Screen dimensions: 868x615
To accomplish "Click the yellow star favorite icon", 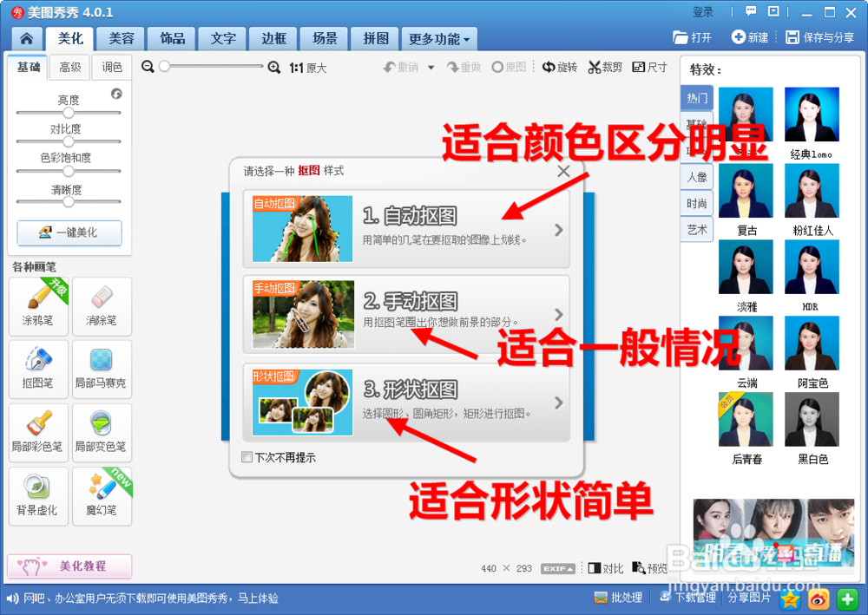I will tap(790, 599).
